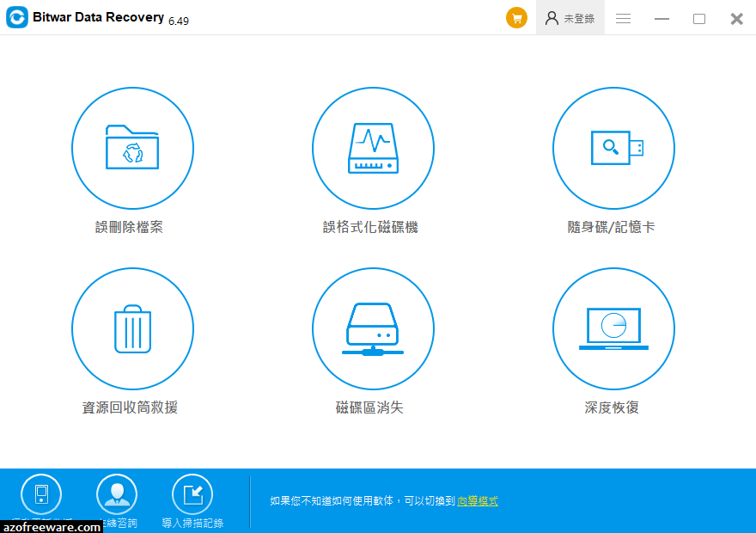Click the Bitwar logo icon in title bar
Screen dimensions: 756x533
[x=17, y=17]
